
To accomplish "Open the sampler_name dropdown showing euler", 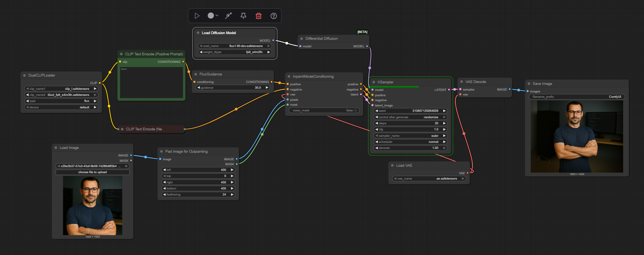I will click(x=411, y=136).
